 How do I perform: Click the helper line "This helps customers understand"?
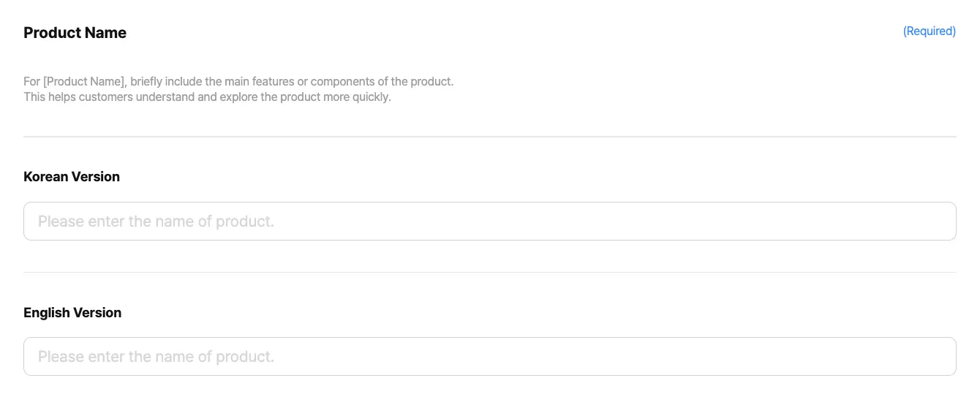point(207,96)
